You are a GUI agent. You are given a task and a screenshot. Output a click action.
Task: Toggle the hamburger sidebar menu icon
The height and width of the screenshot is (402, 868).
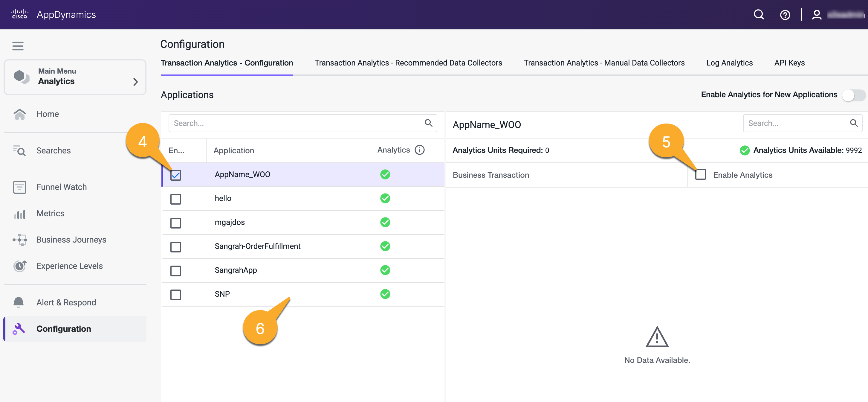[18, 46]
